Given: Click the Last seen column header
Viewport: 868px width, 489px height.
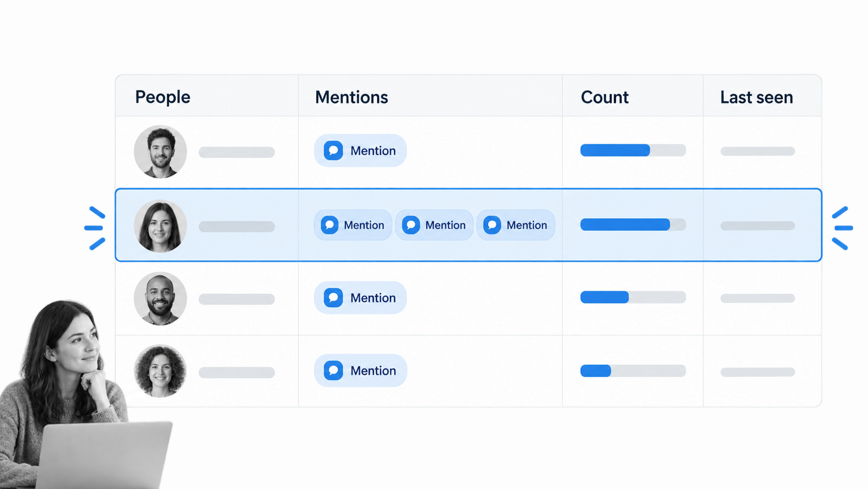Looking at the screenshot, I should coord(756,97).
